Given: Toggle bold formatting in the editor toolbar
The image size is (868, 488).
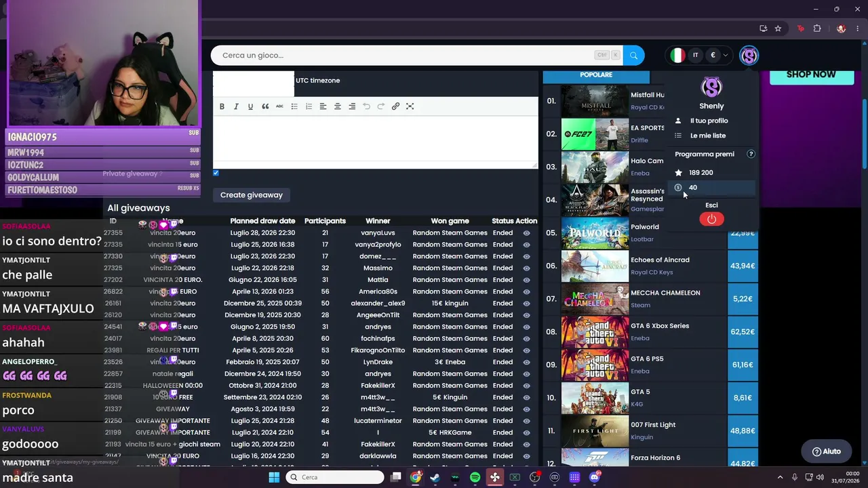Looking at the screenshot, I should pyautogui.click(x=222, y=106).
